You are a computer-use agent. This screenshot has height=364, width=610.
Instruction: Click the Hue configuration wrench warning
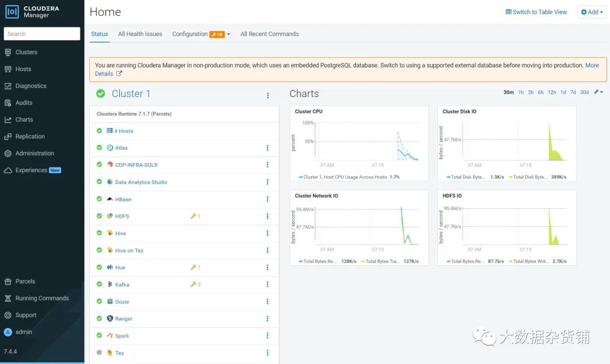(195, 267)
